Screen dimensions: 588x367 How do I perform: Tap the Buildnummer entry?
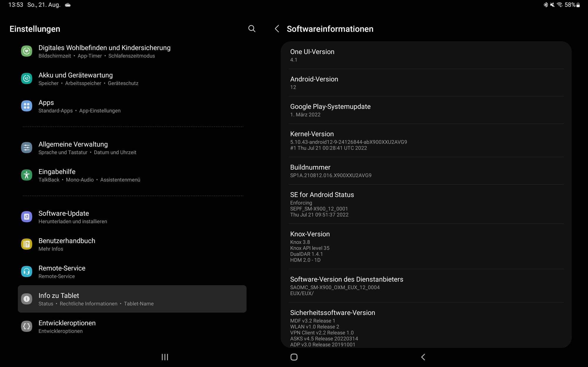[426, 171]
